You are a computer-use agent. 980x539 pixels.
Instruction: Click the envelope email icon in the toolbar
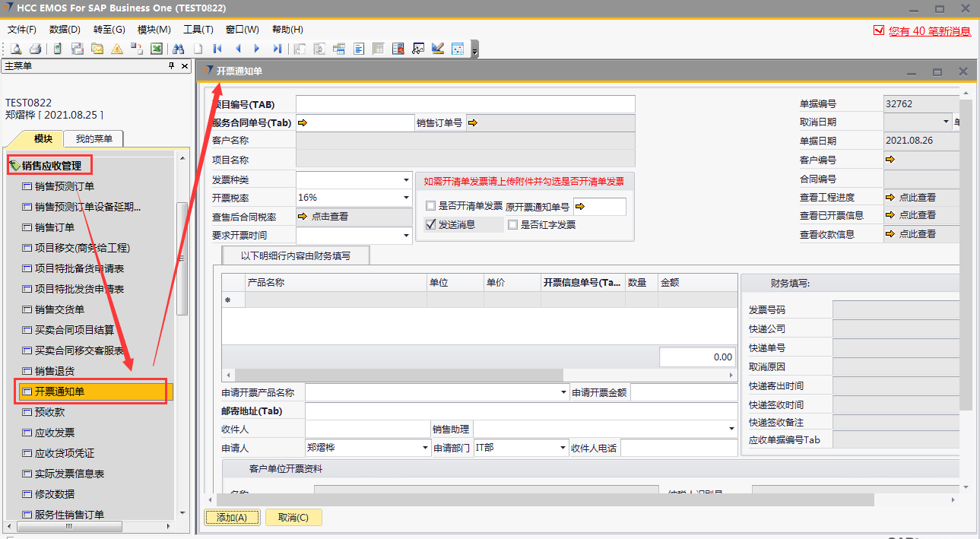97,49
